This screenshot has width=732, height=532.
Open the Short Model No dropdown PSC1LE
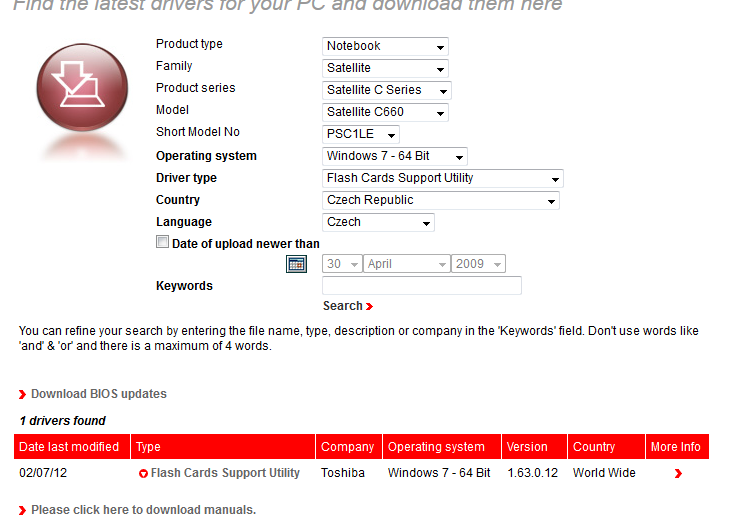361,134
